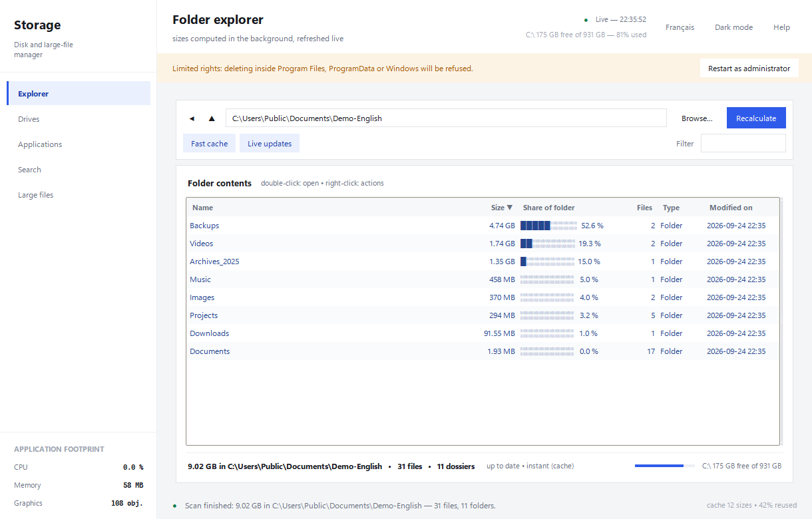Focus the folder path field

(446, 118)
